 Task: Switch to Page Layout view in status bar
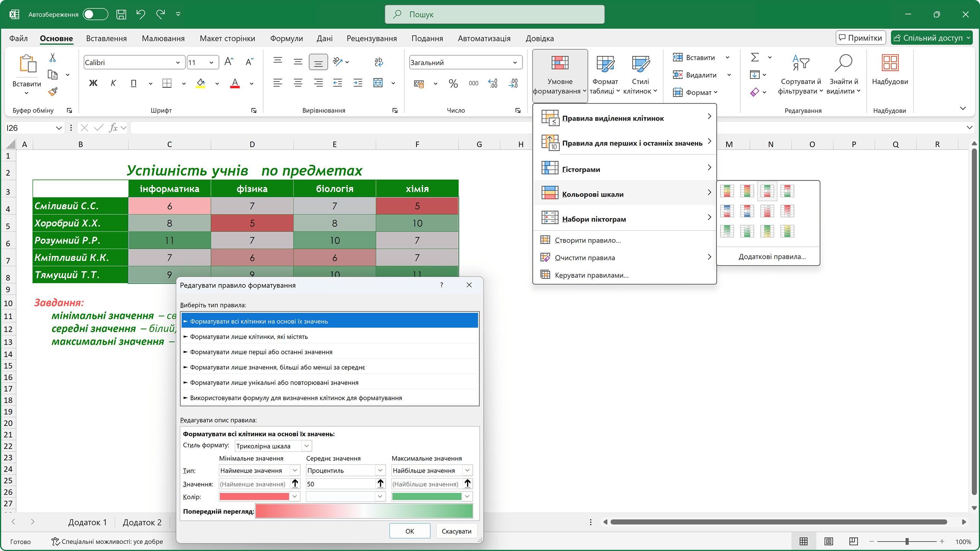point(829,541)
